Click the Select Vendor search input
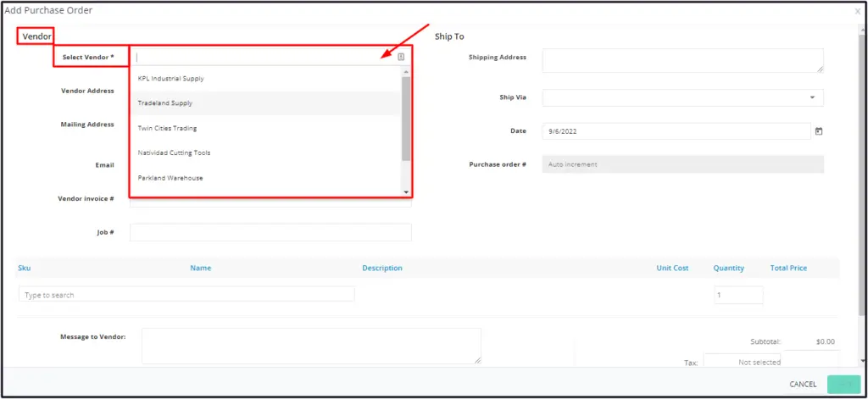Image resolution: width=868 pixels, height=399 pixels. [264, 57]
